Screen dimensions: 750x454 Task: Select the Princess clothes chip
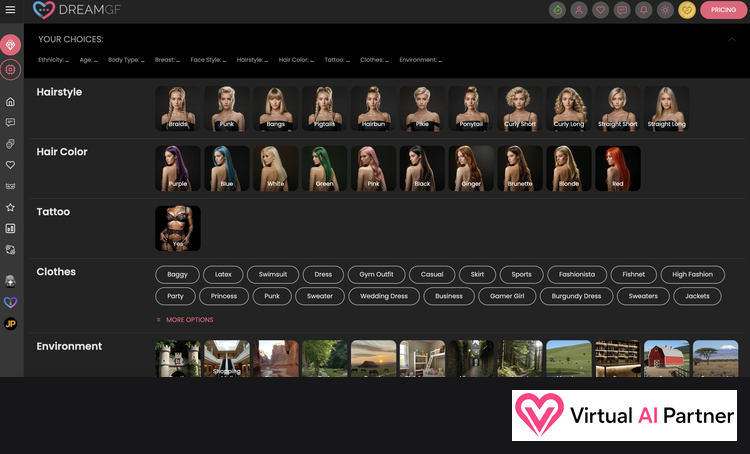coord(224,296)
